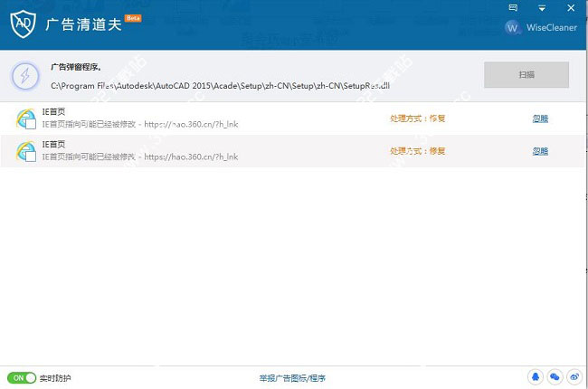Select 处理方式：修复 in second row
The image size is (588, 389).
[x=417, y=151]
